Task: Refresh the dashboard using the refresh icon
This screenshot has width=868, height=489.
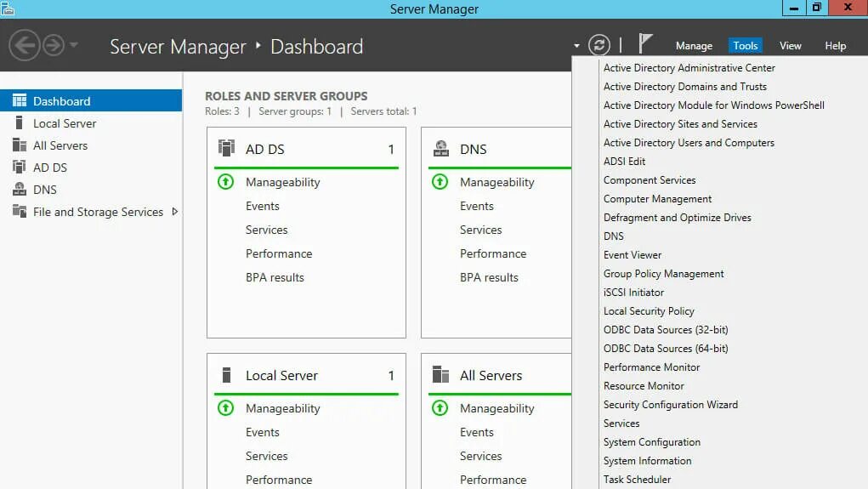Action: (x=599, y=45)
